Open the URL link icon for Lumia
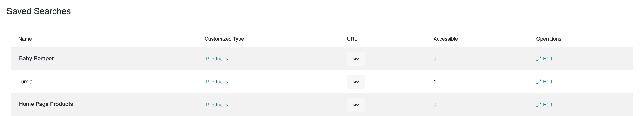 pos(356,82)
